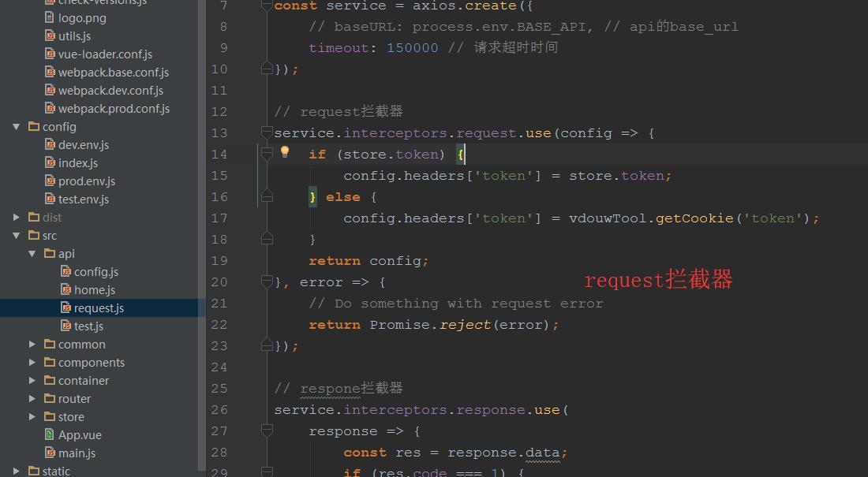Expand the dist folder arrow
Viewport: 868px width, 477px height.
pyautogui.click(x=17, y=218)
